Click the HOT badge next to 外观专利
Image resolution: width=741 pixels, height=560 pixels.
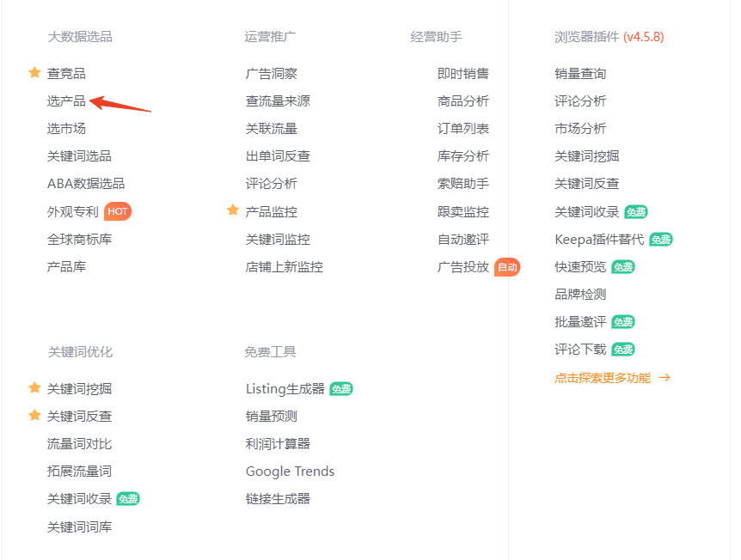(117, 210)
